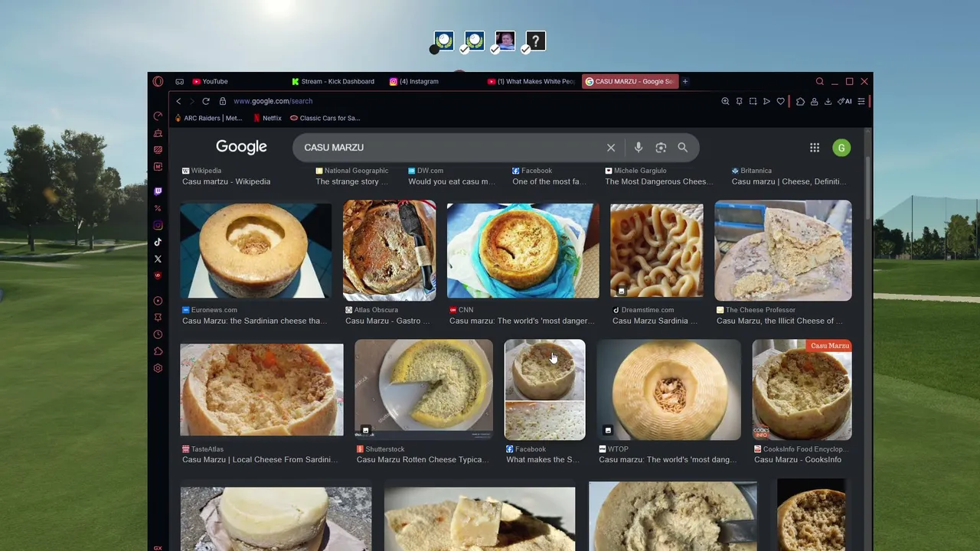This screenshot has height=551, width=980.
Task: Open the Atlas Obscura cheese image thumbnail
Action: point(389,250)
